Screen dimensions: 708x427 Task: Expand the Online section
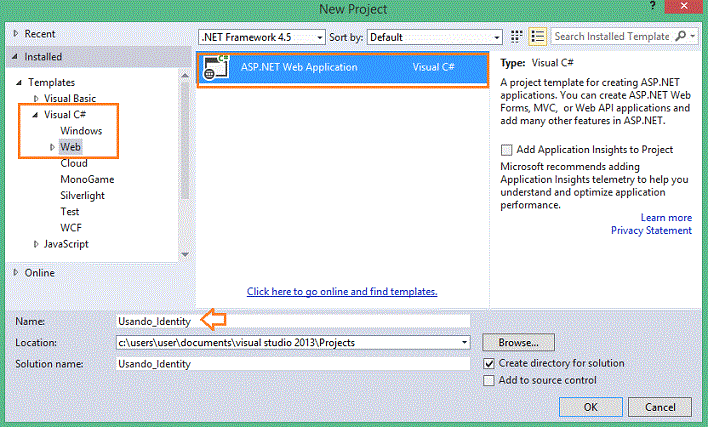(x=16, y=273)
